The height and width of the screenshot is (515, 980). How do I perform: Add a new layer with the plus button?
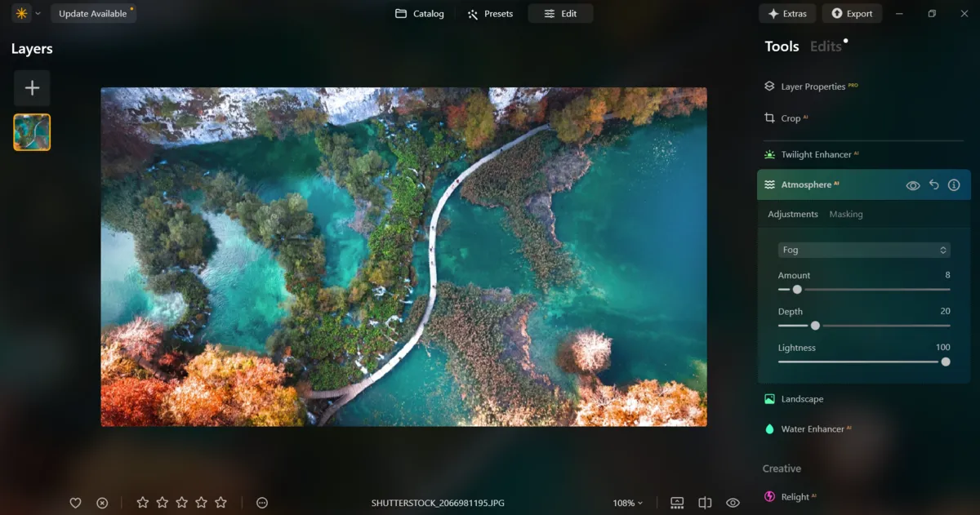tap(32, 87)
